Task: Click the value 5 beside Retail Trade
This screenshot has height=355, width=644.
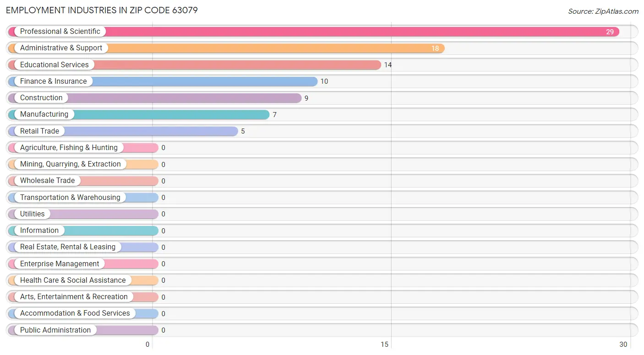Action: (243, 131)
